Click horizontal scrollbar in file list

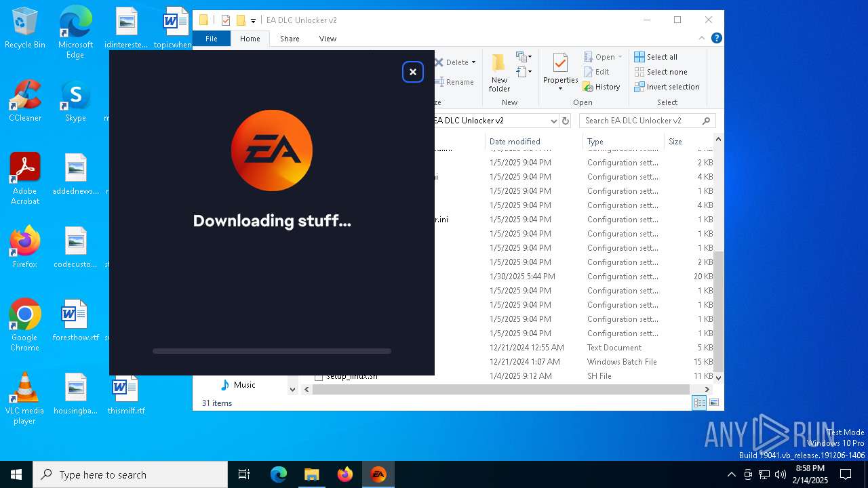point(500,389)
